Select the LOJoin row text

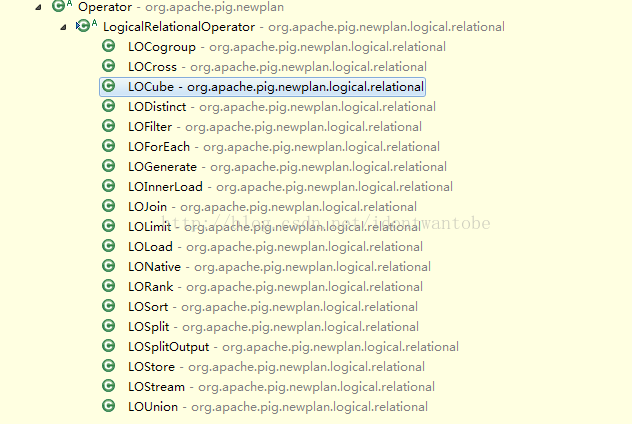tap(272, 207)
